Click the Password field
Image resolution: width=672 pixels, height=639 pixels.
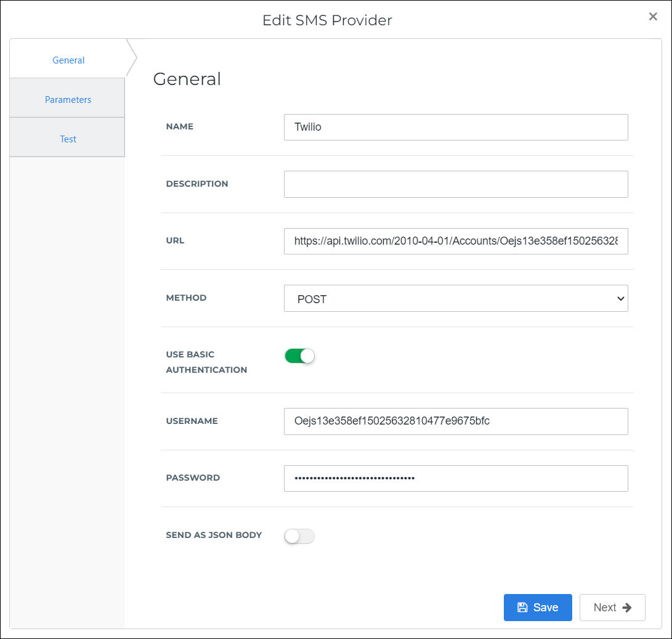(456, 478)
